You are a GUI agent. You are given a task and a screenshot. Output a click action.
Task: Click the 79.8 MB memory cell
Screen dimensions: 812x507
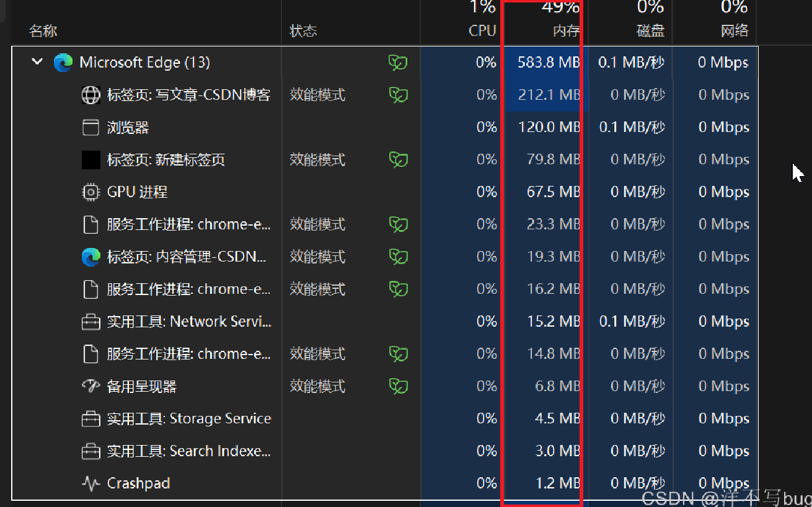[x=553, y=160]
